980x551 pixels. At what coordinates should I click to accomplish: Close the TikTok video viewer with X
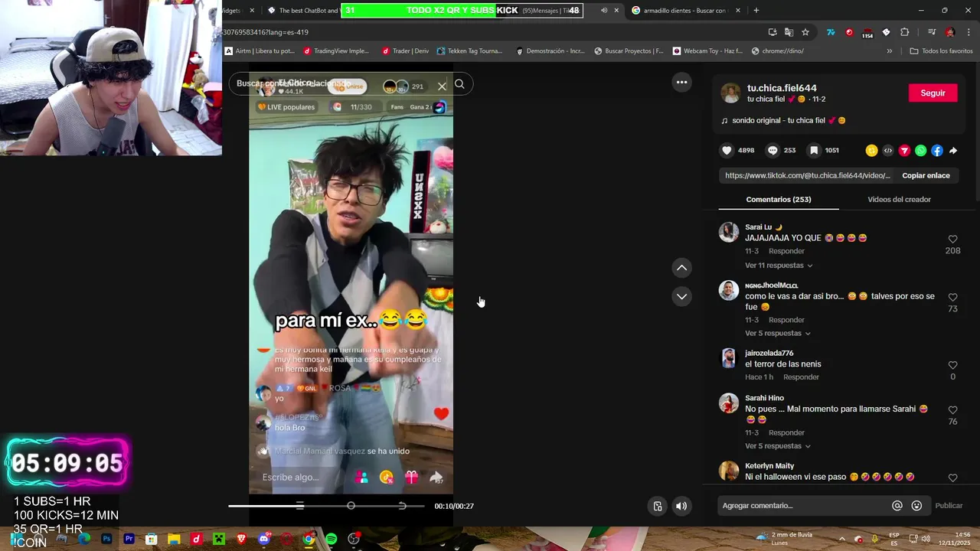[442, 86]
